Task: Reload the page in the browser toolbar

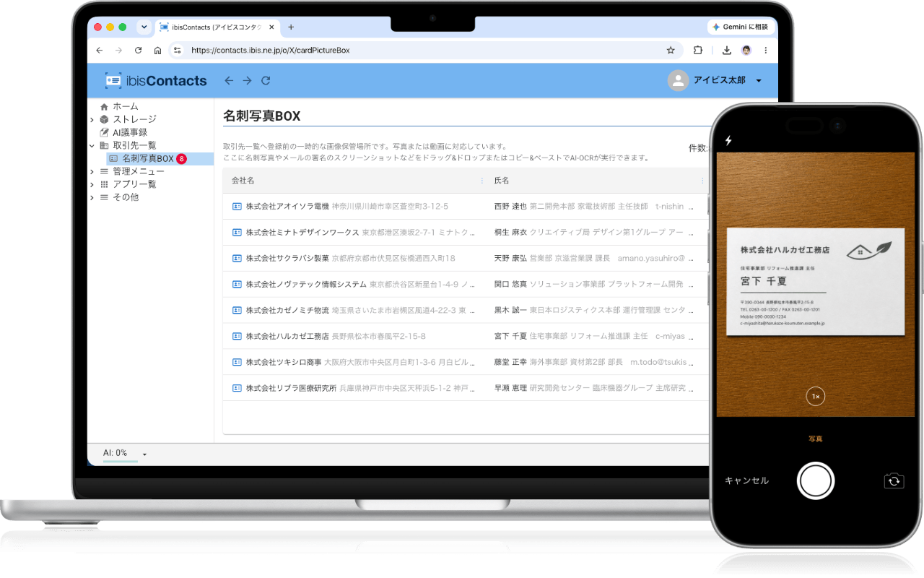Action: 139,51
